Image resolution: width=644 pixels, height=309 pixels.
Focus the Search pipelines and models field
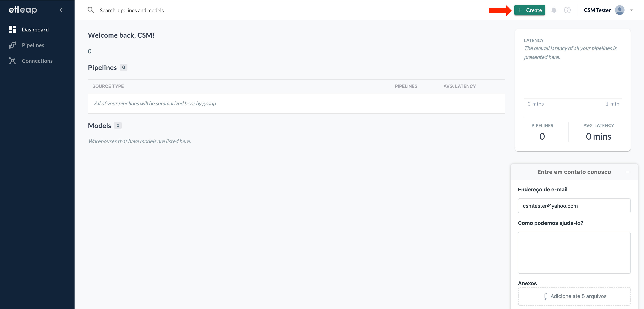(x=132, y=10)
